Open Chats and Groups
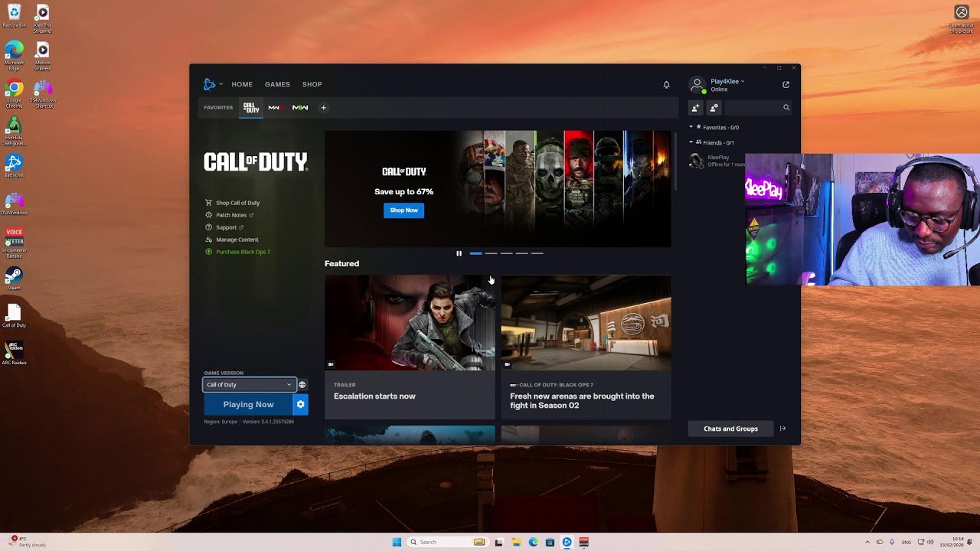This screenshot has height=551, width=980. pyautogui.click(x=730, y=429)
